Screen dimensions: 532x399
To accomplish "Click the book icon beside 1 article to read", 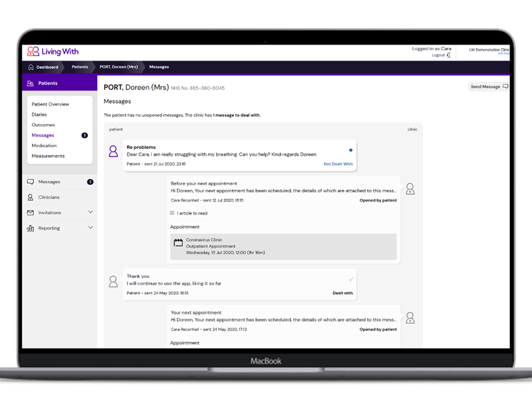I will (172, 213).
